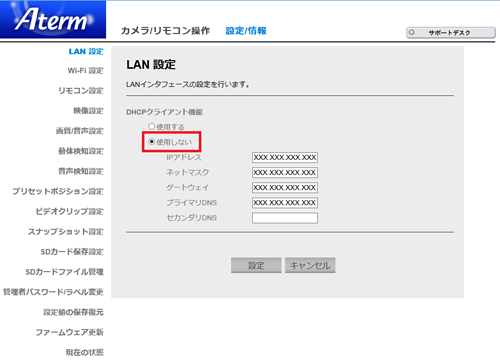Open 現在の状態 in sidebar
The height and width of the screenshot is (360, 500).
point(85,352)
